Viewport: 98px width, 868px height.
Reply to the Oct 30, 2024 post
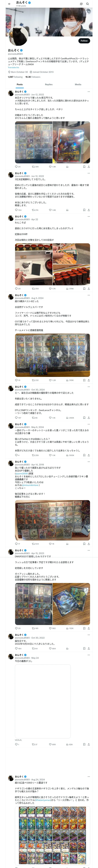pyautogui.click(x=16, y=418)
